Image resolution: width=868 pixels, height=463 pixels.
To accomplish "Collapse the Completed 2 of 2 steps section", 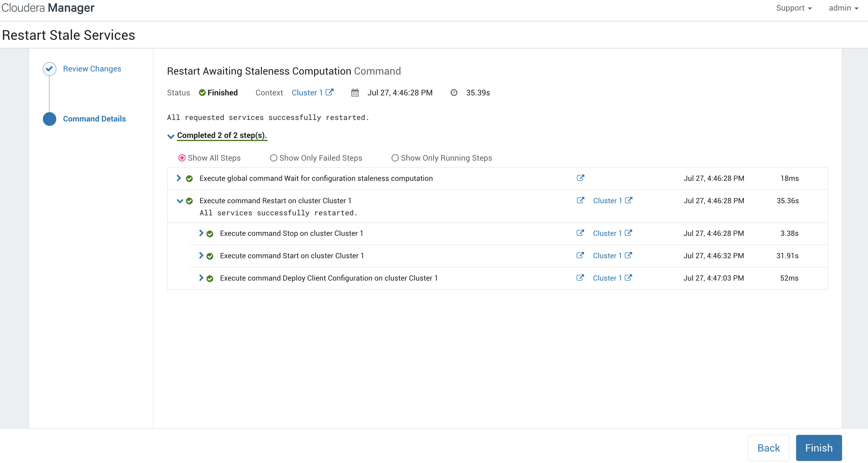I will pos(171,136).
